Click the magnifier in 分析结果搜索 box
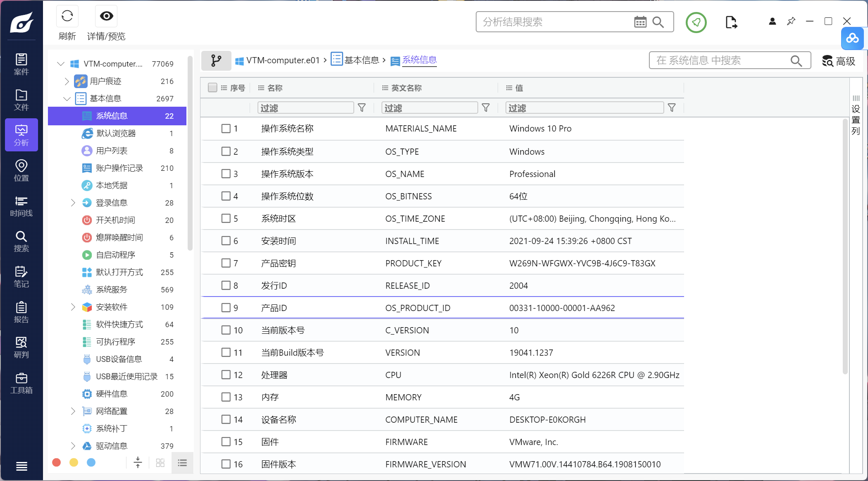This screenshot has width=868, height=481. tap(658, 22)
